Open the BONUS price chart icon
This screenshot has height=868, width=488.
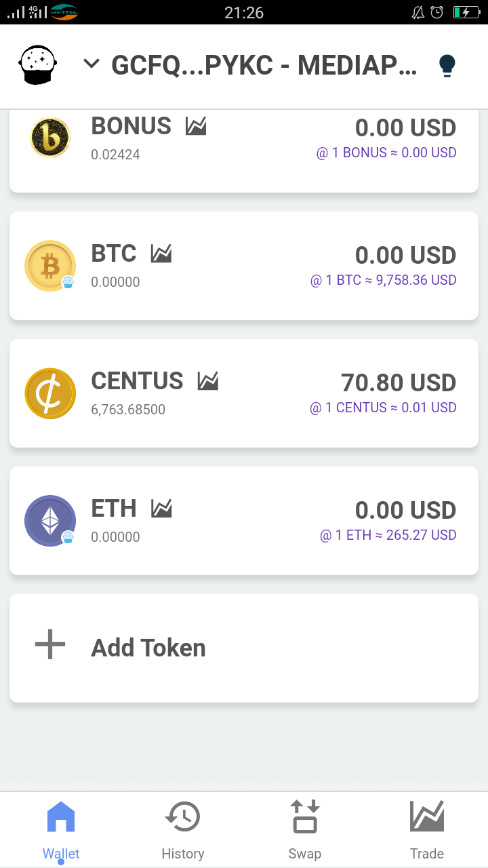(x=196, y=126)
